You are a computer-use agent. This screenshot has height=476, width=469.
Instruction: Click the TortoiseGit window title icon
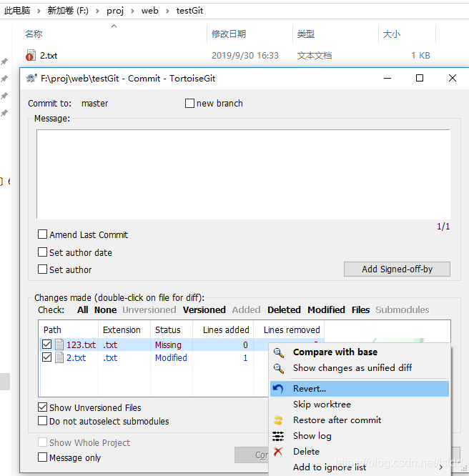coord(31,79)
